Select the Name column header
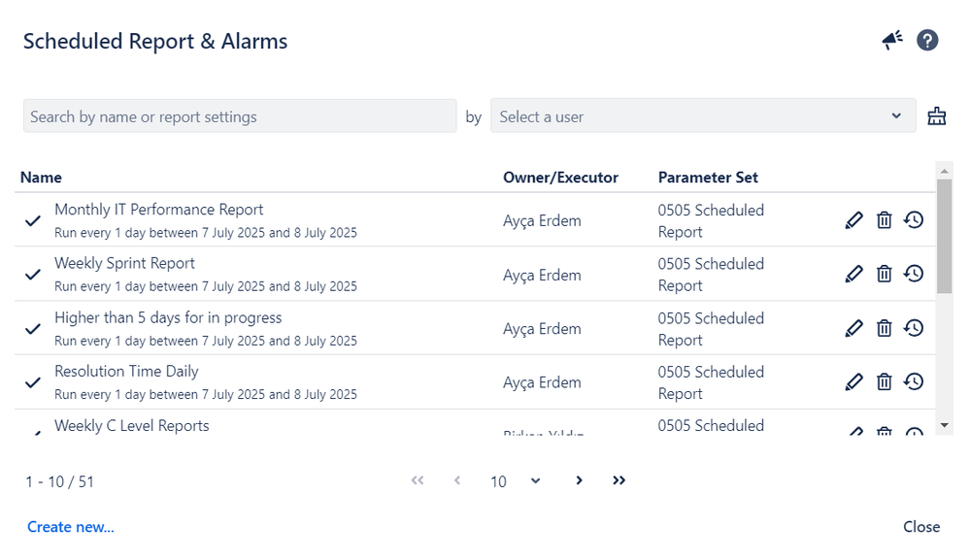 [x=41, y=177]
